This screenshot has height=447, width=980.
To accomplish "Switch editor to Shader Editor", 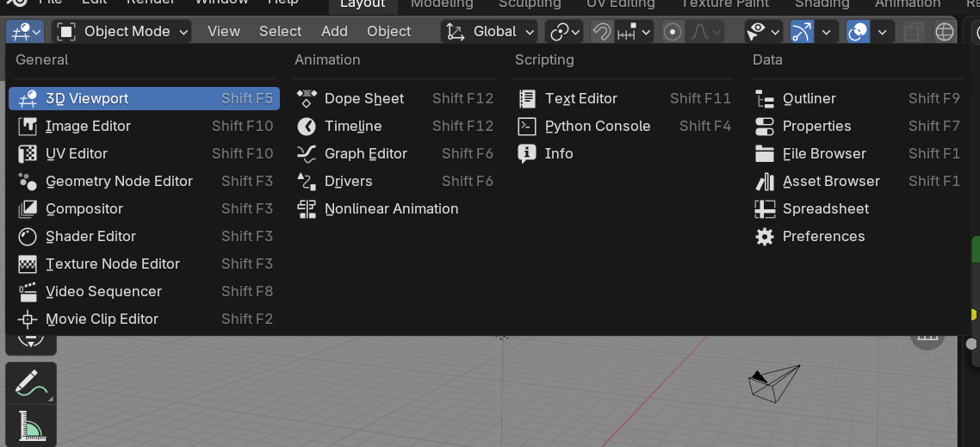I will (x=90, y=236).
